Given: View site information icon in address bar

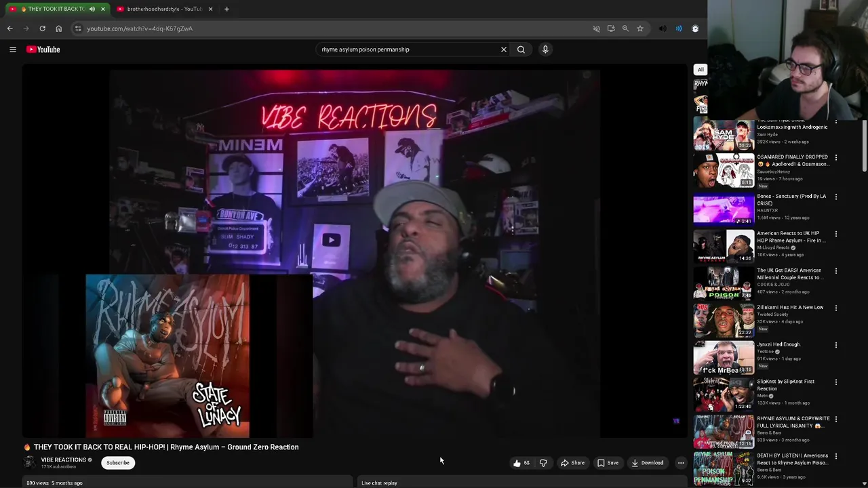Looking at the screenshot, I should 78,28.
